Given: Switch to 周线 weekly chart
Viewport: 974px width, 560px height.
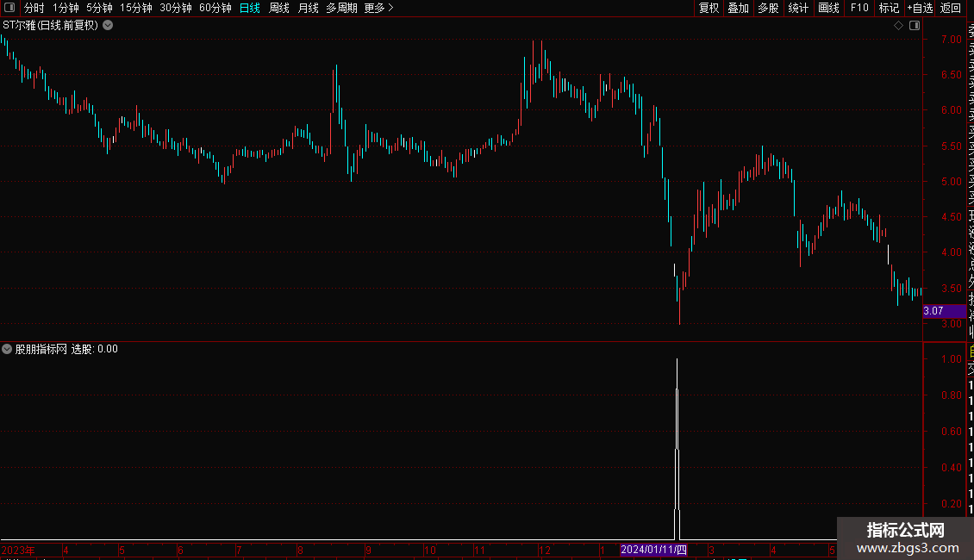Looking at the screenshot, I should [x=279, y=8].
